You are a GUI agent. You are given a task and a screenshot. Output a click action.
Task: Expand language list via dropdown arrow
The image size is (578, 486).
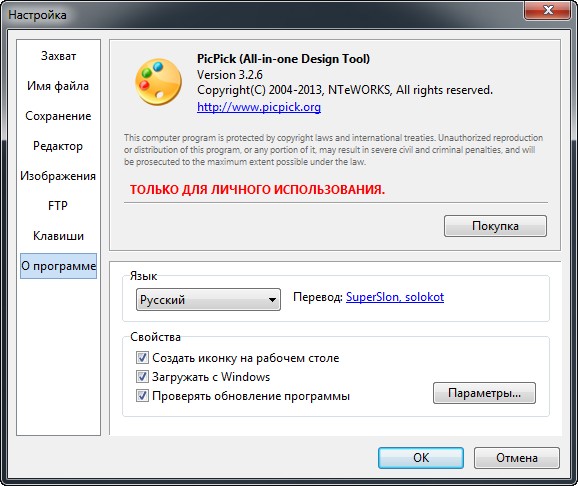point(272,300)
